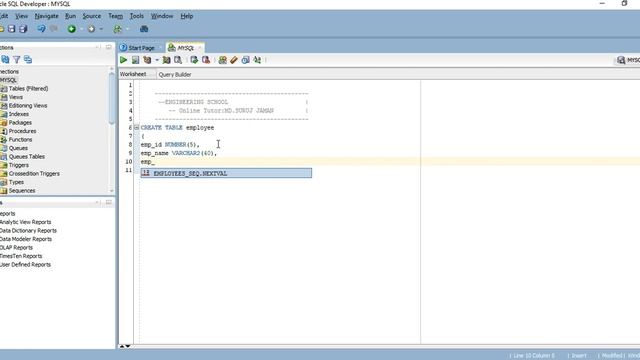Maximize the Reports panel
This screenshot has width=640, height=360.
(109, 202)
